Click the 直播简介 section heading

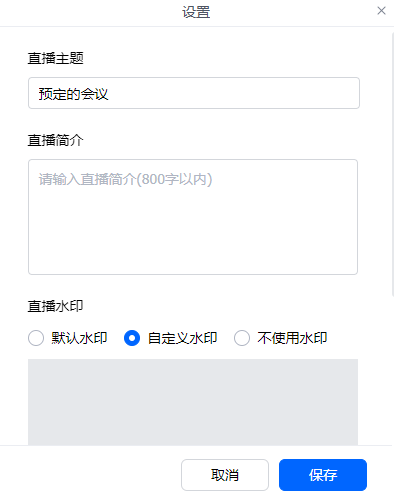[55, 140]
